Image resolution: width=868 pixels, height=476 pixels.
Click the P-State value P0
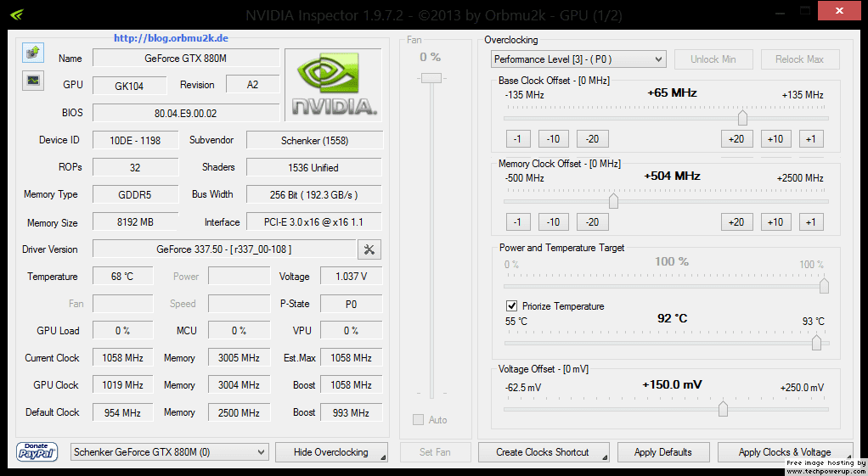[352, 304]
